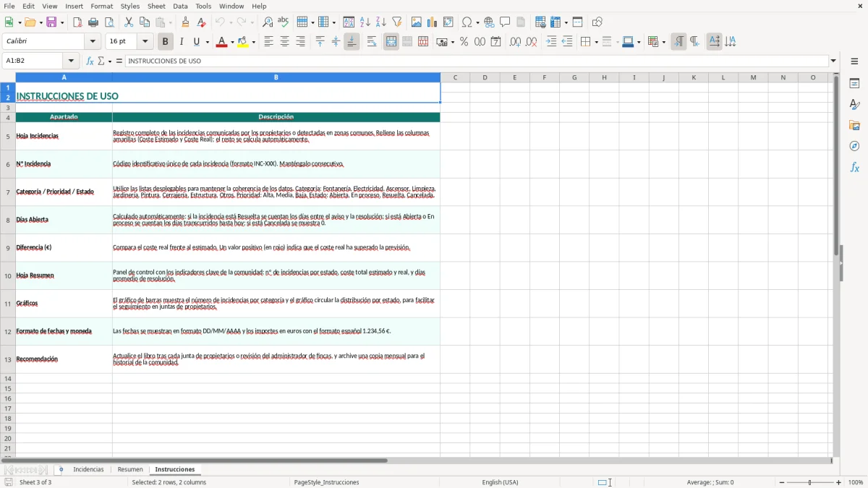Click the Sheet 3 of 3 status

pos(35,482)
